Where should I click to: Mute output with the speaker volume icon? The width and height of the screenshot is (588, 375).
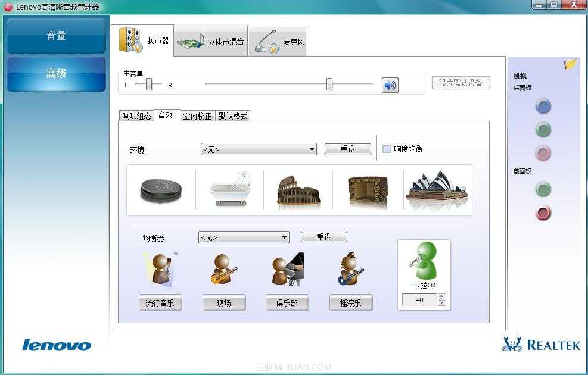pyautogui.click(x=391, y=84)
